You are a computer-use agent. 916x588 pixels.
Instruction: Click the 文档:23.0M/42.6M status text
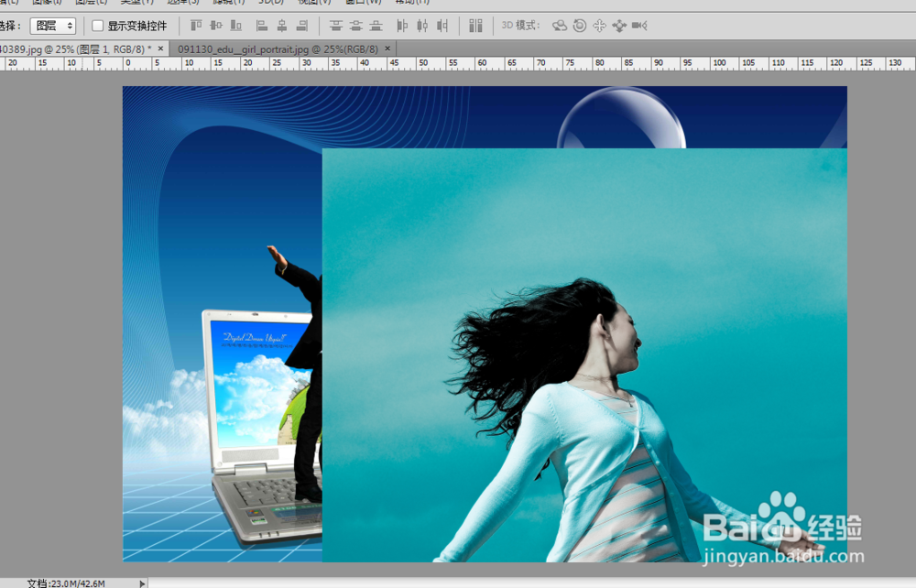(66, 583)
